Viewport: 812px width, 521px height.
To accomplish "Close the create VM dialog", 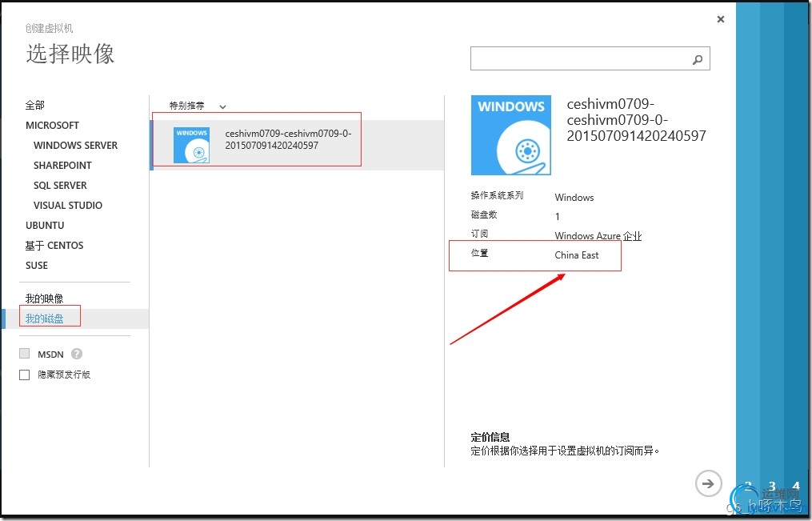I will [x=720, y=19].
